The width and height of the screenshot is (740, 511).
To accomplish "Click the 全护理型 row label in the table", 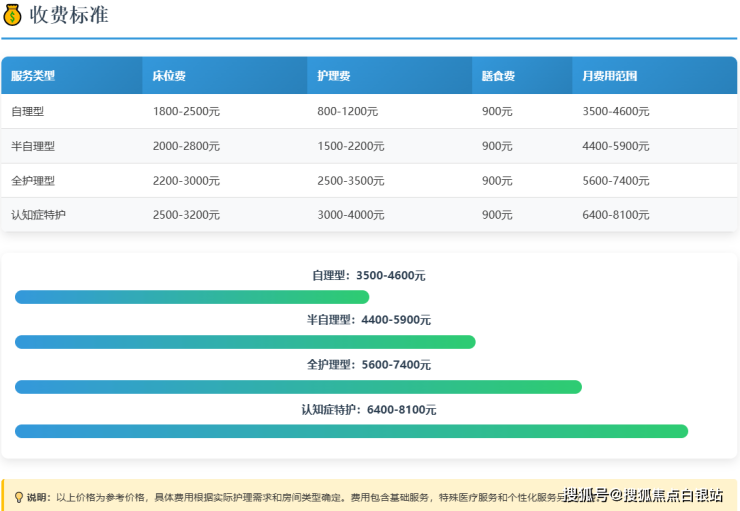I will pyautogui.click(x=33, y=181).
